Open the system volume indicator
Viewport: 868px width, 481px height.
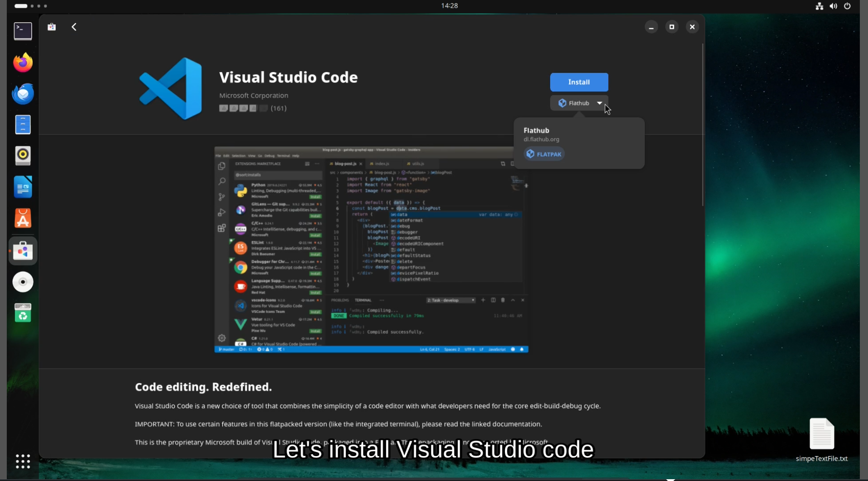click(x=833, y=6)
